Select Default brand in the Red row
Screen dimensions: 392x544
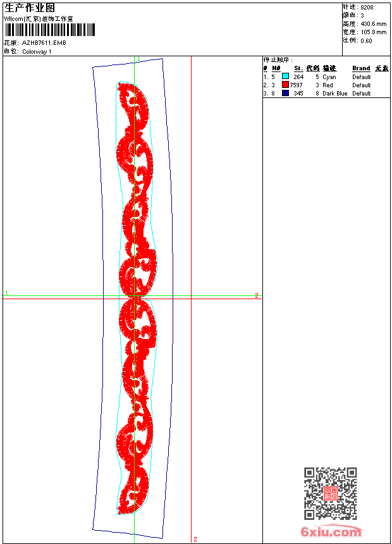[362, 85]
